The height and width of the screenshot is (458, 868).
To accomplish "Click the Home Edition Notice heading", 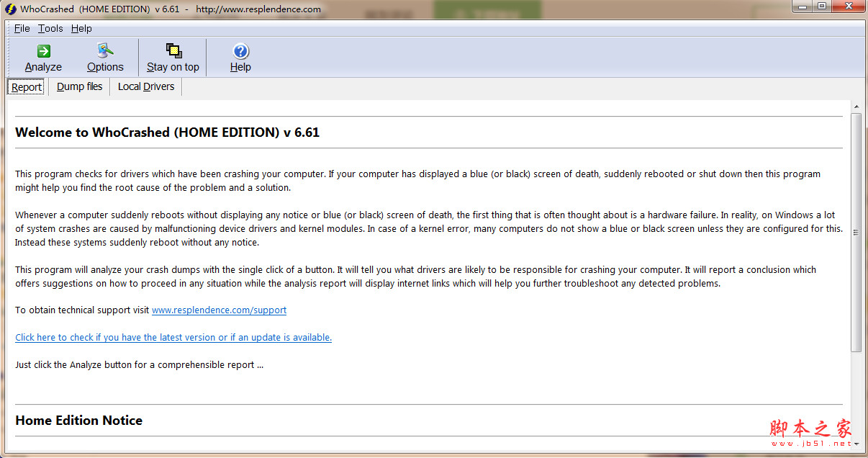I will (78, 421).
